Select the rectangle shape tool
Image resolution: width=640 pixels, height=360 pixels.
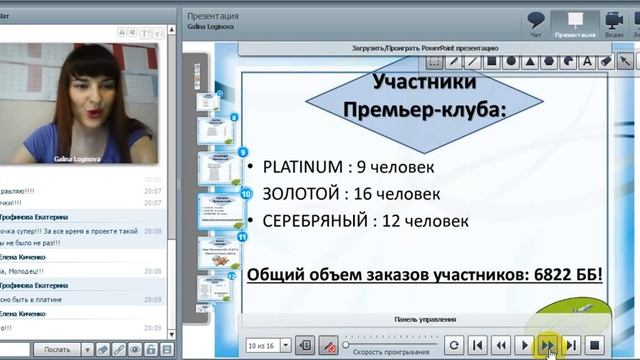[x=492, y=62]
